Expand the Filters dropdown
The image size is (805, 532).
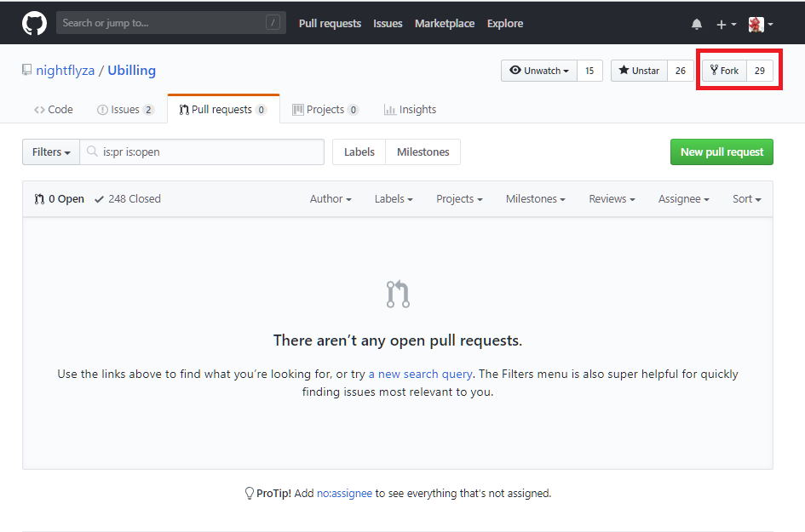(51, 152)
